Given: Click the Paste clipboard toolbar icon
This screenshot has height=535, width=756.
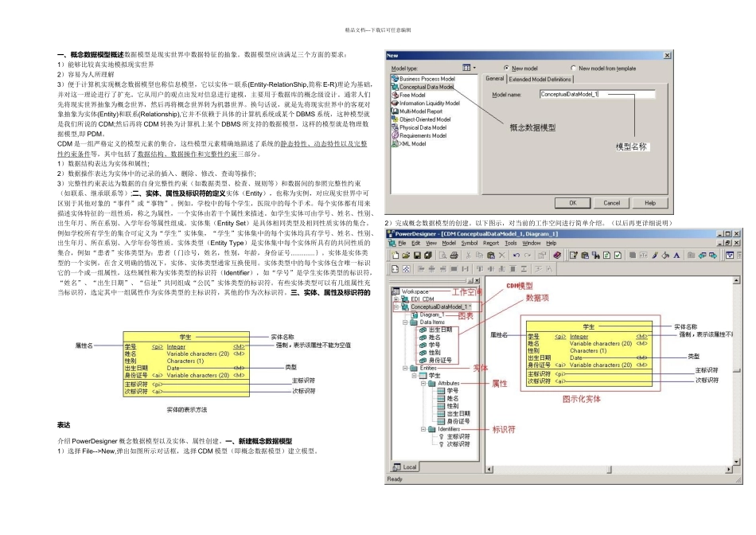Looking at the screenshot, I should [491, 256].
